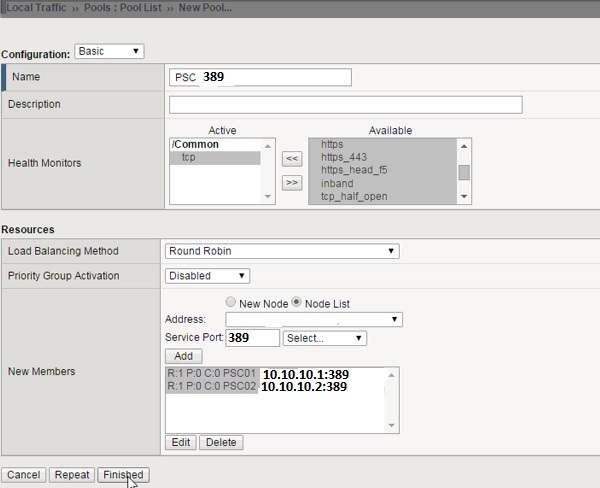Click Edit for selected member
Viewport: 600px width, 488px height.
tap(180, 442)
